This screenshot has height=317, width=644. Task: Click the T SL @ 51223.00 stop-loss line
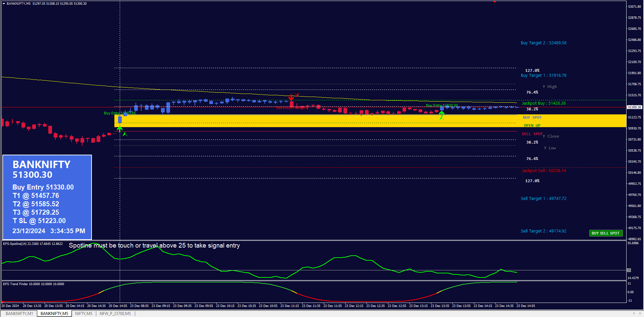click(x=39, y=221)
